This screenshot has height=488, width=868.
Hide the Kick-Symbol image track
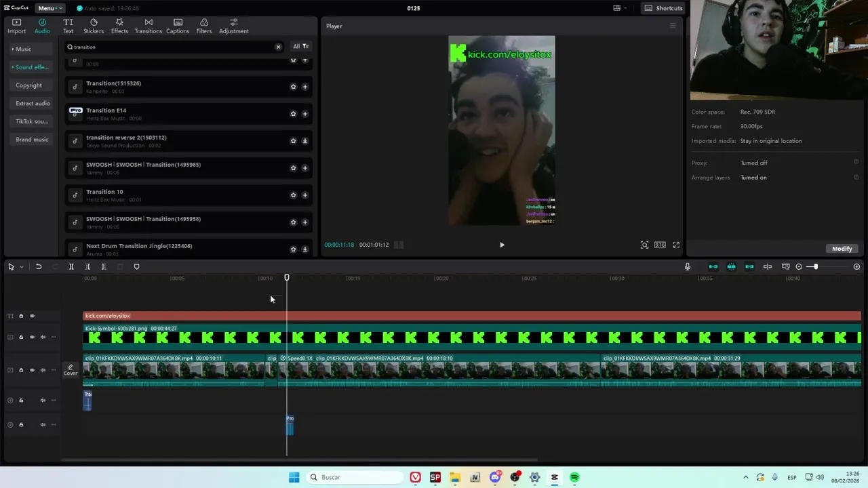click(32, 337)
